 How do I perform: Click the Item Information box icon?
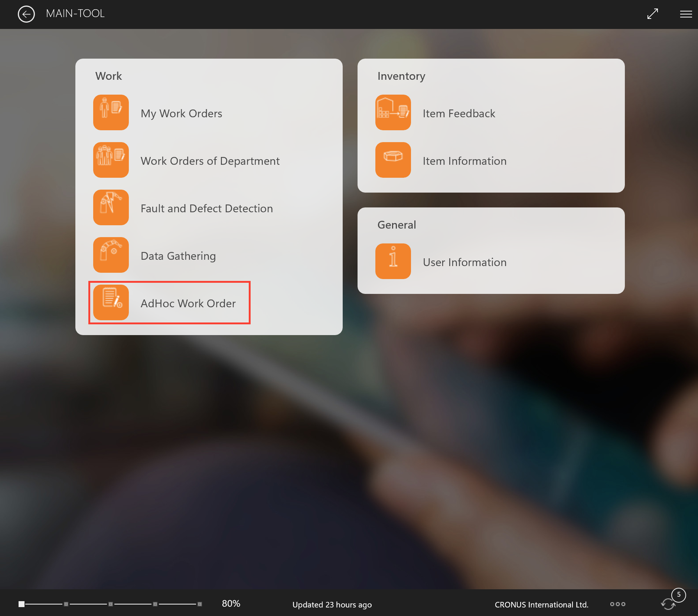point(393,160)
